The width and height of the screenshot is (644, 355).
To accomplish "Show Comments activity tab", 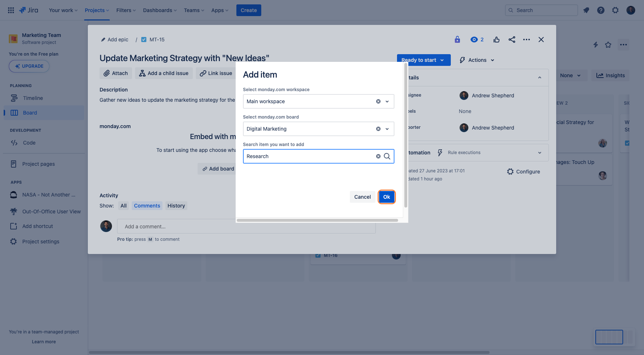I will click(147, 206).
